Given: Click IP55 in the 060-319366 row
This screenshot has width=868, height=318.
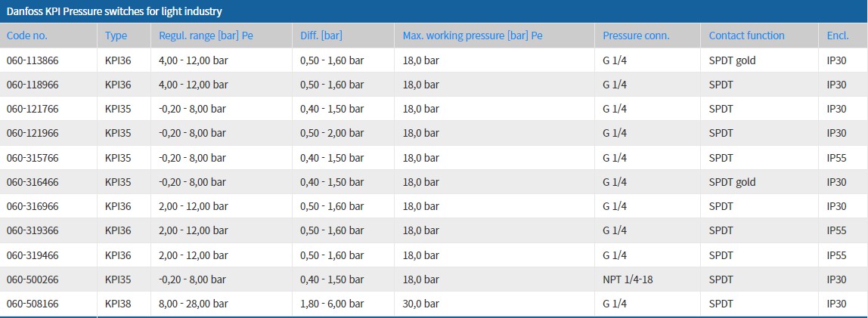Looking at the screenshot, I should (837, 230).
